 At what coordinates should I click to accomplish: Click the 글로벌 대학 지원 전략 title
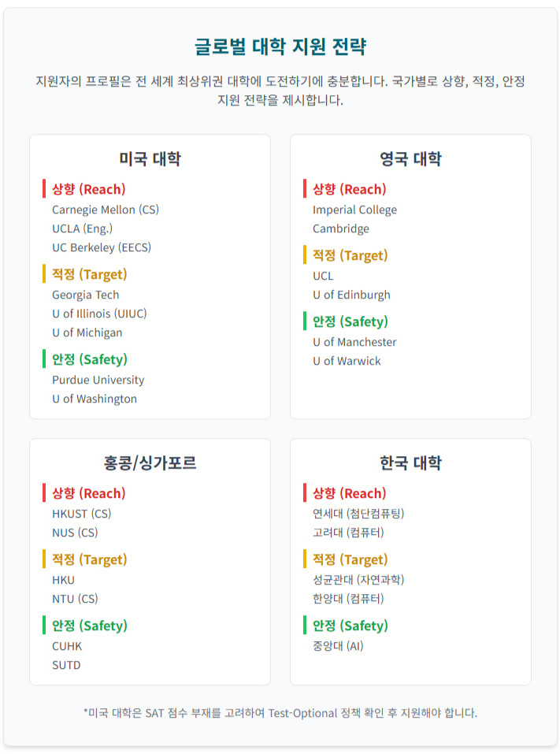coord(280,46)
